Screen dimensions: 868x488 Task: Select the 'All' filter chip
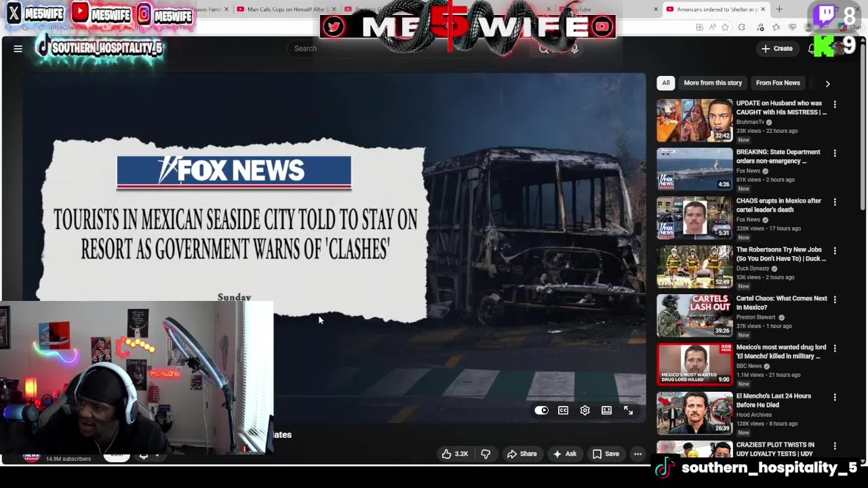coord(666,83)
